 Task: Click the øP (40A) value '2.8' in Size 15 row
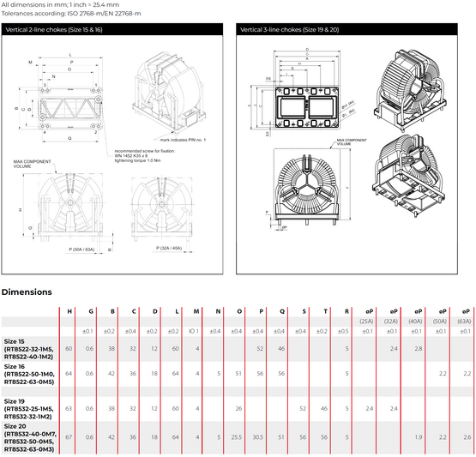(x=419, y=348)
